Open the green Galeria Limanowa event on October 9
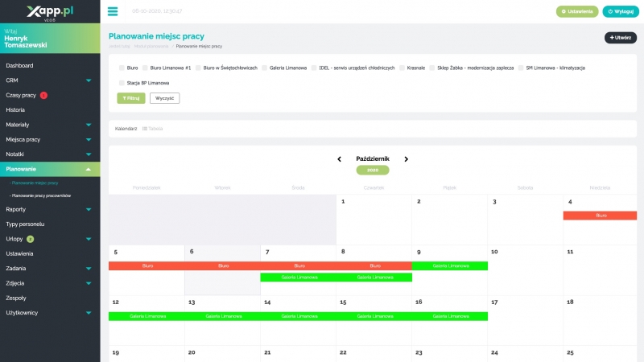 (x=450, y=266)
